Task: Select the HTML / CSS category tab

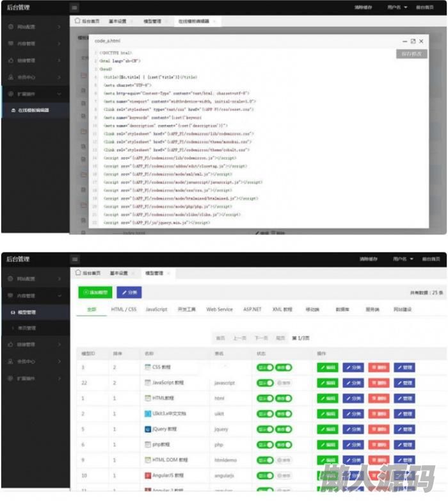Action: tap(124, 309)
